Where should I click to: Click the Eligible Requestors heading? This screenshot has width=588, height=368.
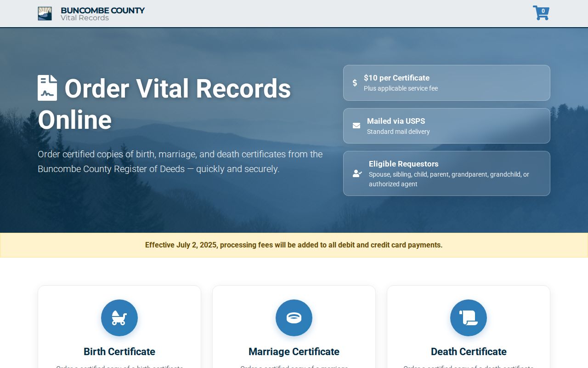click(x=404, y=164)
